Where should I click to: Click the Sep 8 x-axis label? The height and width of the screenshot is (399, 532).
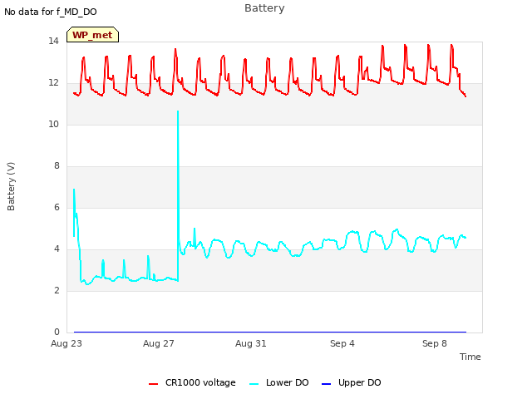(435, 343)
